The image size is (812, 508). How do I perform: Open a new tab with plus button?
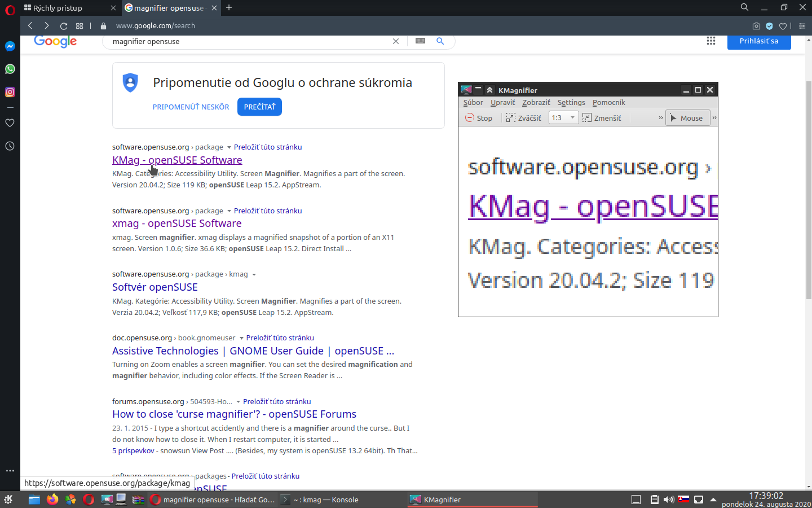click(x=229, y=7)
